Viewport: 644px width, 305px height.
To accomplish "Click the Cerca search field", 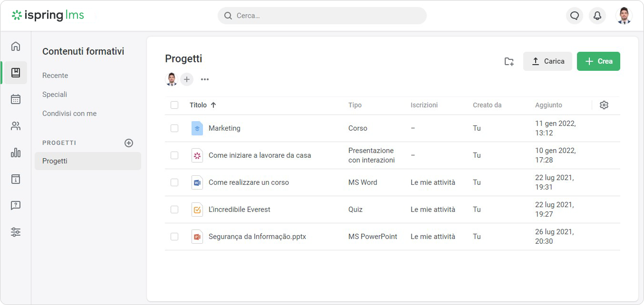I will pyautogui.click(x=322, y=16).
